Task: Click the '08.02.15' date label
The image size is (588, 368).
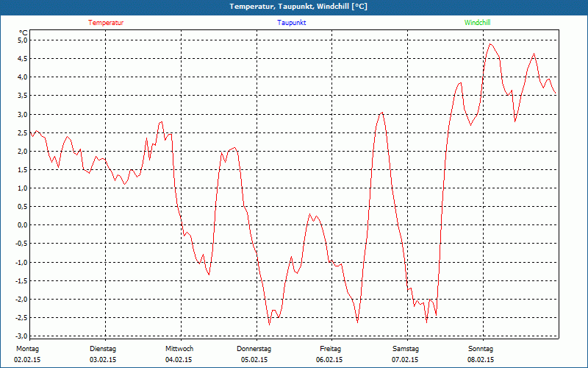Action: pyautogui.click(x=481, y=360)
